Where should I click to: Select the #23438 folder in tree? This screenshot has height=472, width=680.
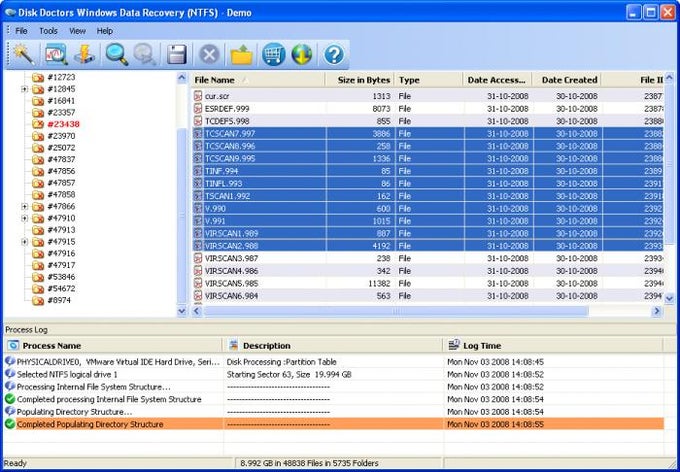tap(63, 124)
